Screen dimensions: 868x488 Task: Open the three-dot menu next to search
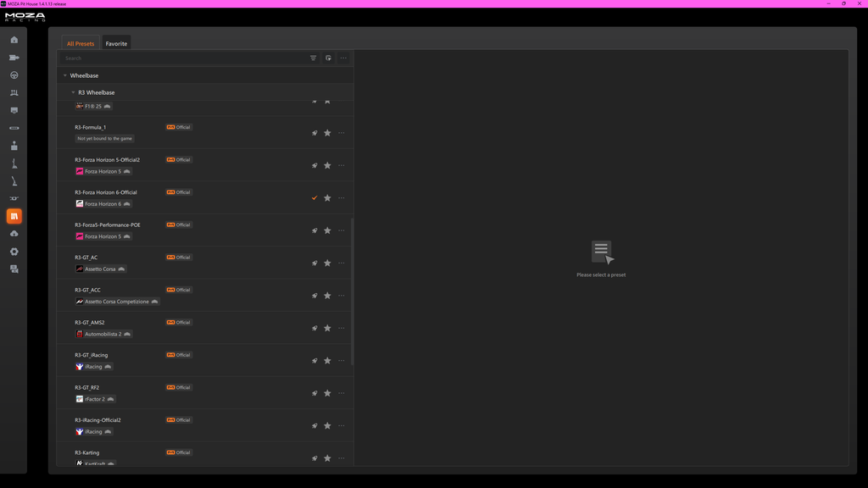(343, 58)
